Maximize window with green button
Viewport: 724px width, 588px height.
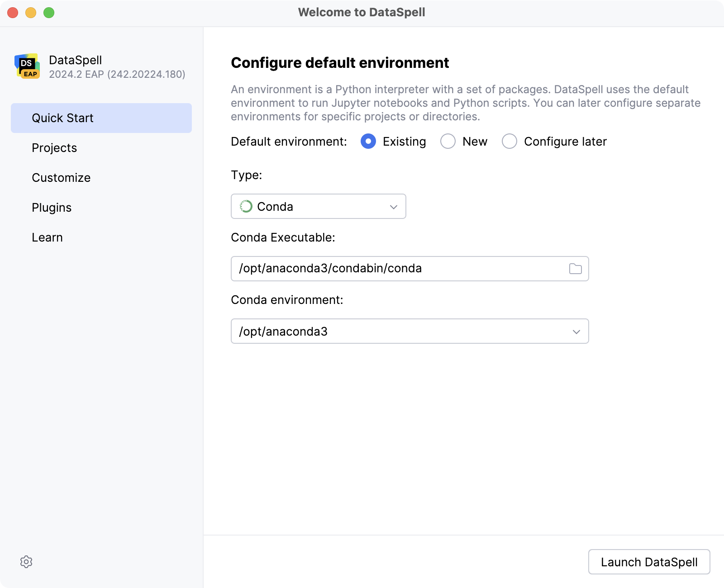tap(49, 13)
